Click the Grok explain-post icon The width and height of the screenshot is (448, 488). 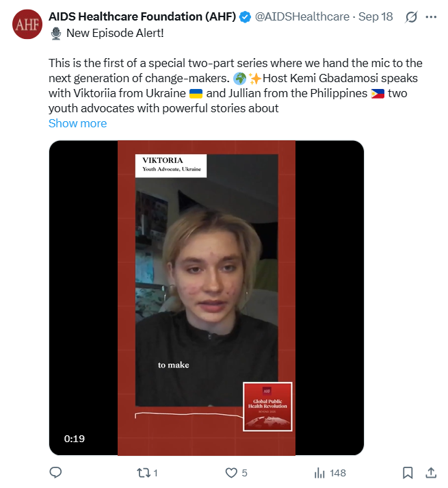[411, 17]
